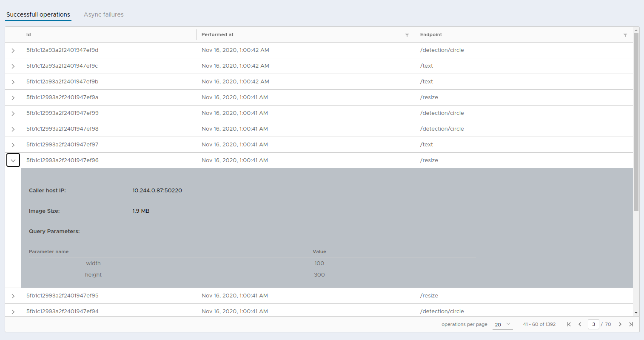
Task: Click scrollbar up arrow
Action: coord(636,30)
